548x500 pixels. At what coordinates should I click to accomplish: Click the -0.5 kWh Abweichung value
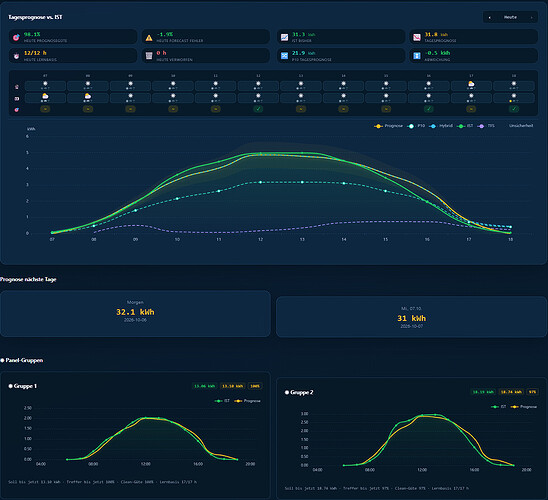point(437,53)
